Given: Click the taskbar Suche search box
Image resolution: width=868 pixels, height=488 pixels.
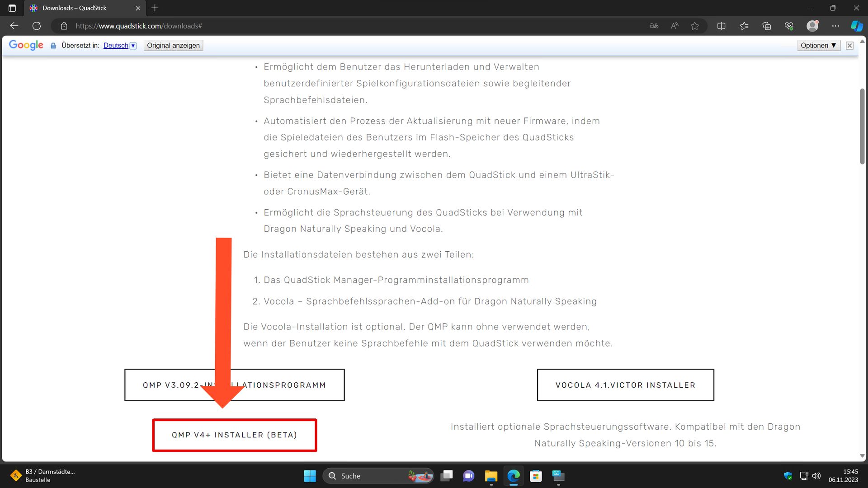Looking at the screenshot, I should pyautogui.click(x=378, y=476).
